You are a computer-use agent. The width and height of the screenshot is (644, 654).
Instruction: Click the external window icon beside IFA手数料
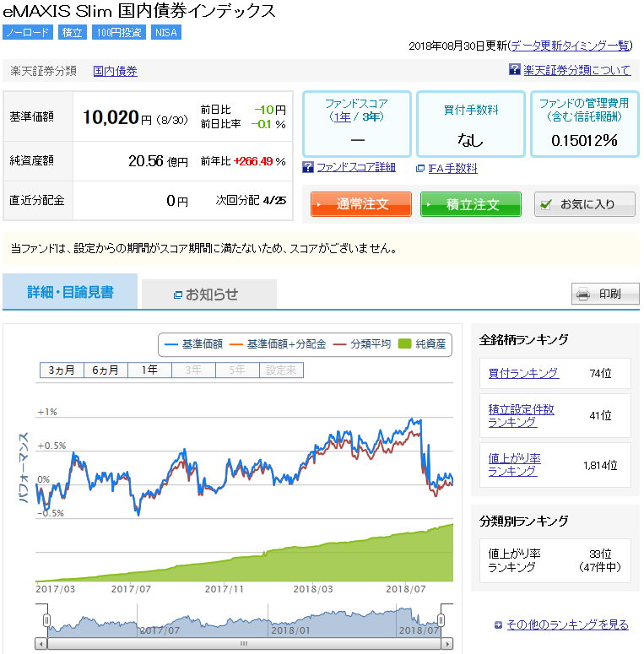point(420,169)
